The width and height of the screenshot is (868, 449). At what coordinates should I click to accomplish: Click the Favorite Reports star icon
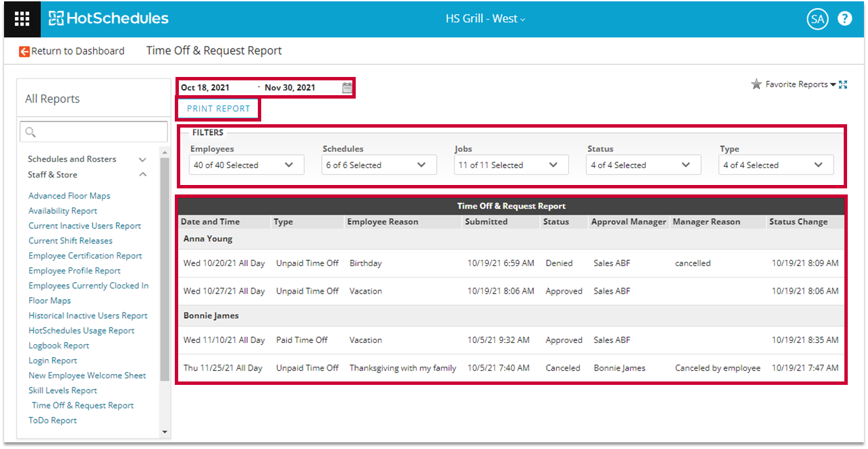[757, 84]
